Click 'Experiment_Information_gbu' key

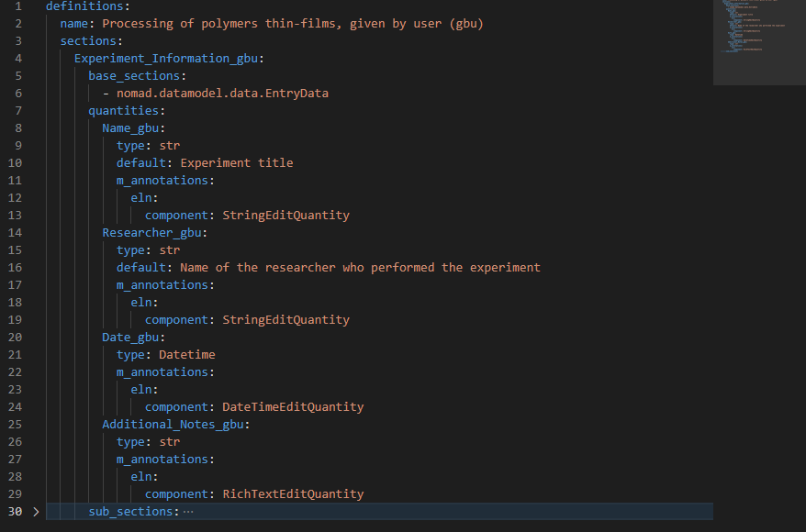pos(166,59)
